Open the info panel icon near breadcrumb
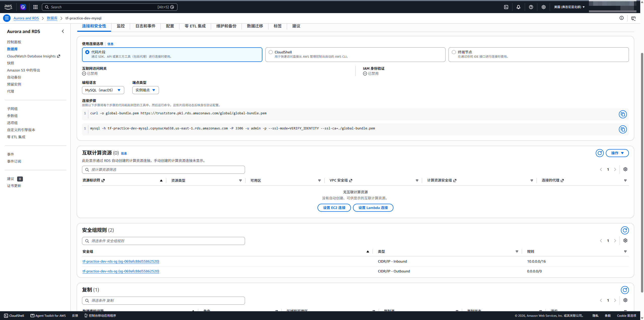The width and height of the screenshot is (644, 320). (x=622, y=18)
